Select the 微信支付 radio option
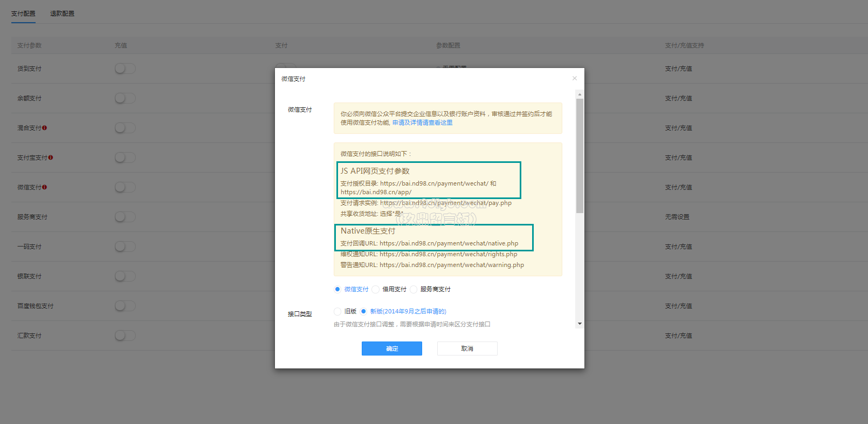868x424 pixels. tap(337, 289)
